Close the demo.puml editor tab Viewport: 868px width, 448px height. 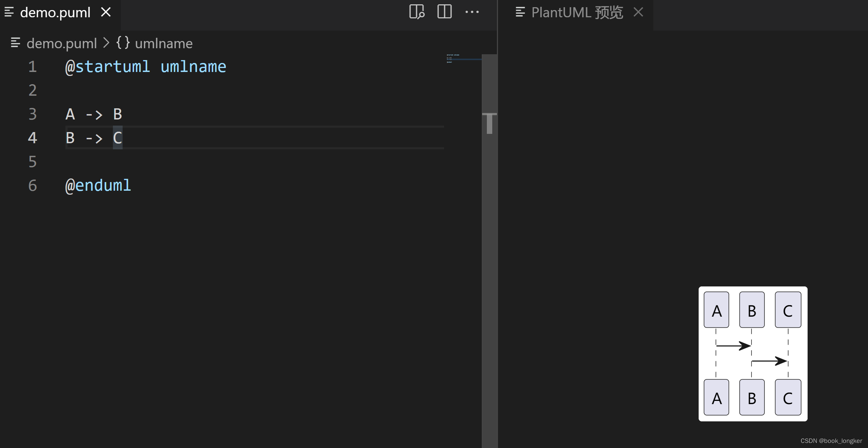pos(106,12)
